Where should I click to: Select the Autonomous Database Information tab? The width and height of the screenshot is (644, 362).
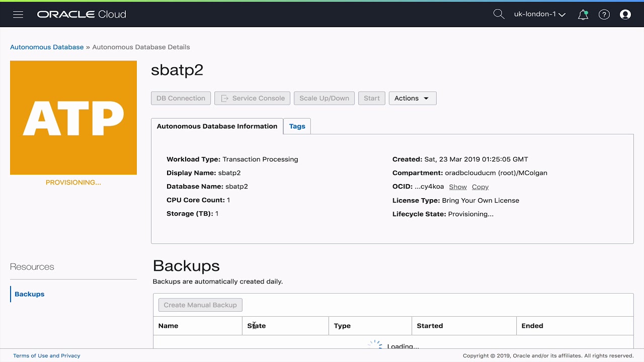(x=217, y=126)
